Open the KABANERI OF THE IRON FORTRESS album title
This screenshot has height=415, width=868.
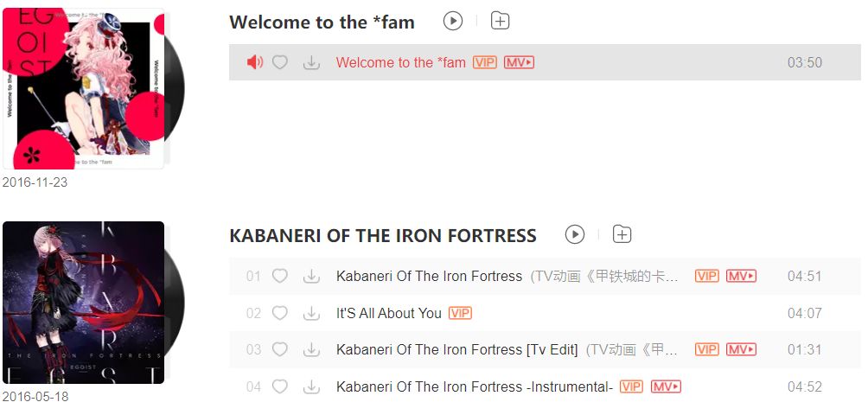pyautogui.click(x=383, y=235)
